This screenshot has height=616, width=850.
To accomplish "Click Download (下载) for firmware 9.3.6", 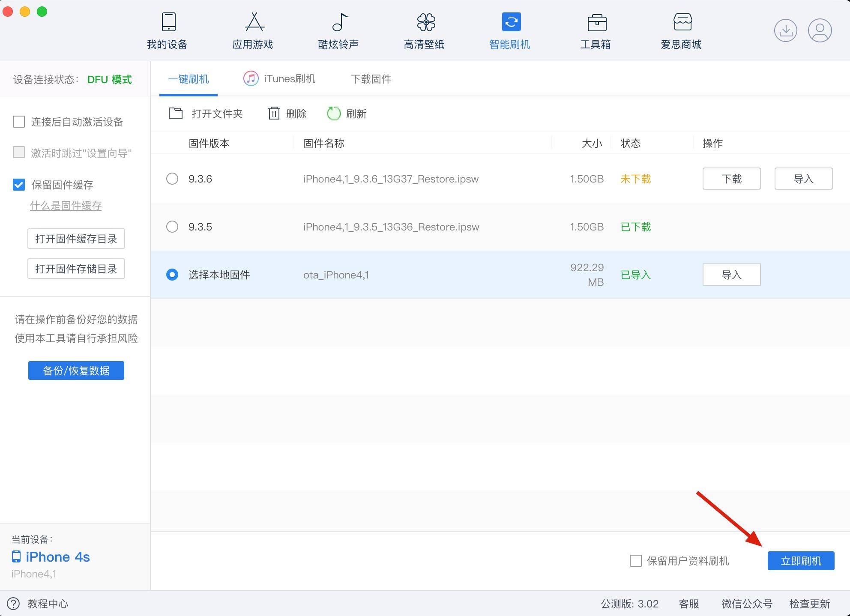I will coord(732,179).
